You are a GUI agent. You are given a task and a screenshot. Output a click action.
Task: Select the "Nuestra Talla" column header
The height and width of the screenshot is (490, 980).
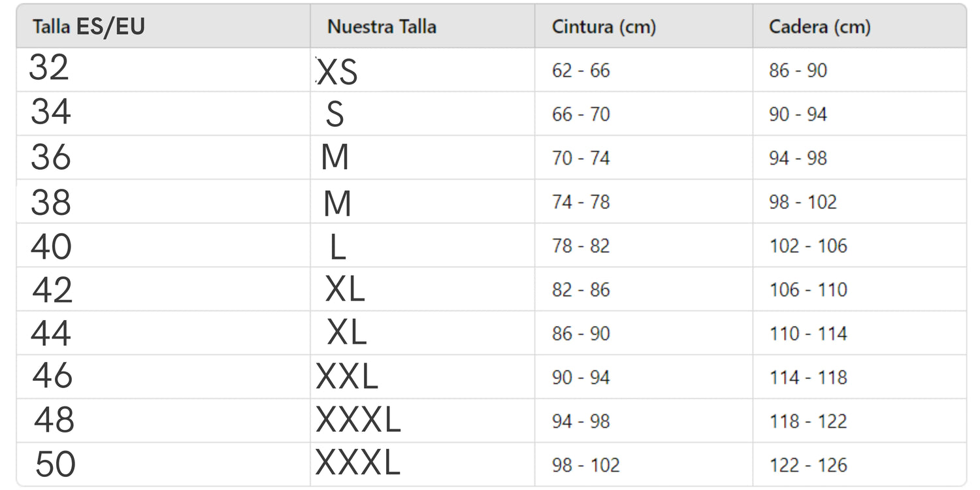[x=382, y=27]
